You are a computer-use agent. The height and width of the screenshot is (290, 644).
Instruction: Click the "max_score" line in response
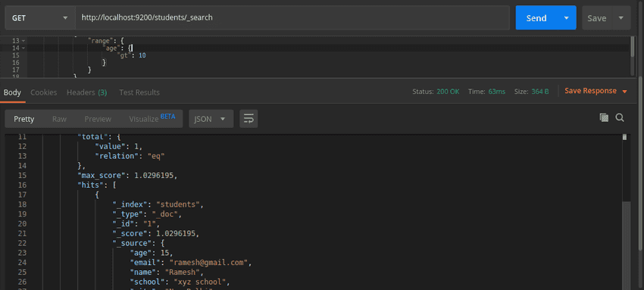tap(128, 176)
